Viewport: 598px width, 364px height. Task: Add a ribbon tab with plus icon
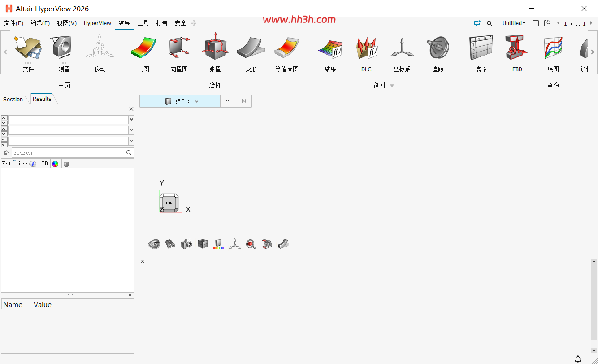pyautogui.click(x=194, y=23)
